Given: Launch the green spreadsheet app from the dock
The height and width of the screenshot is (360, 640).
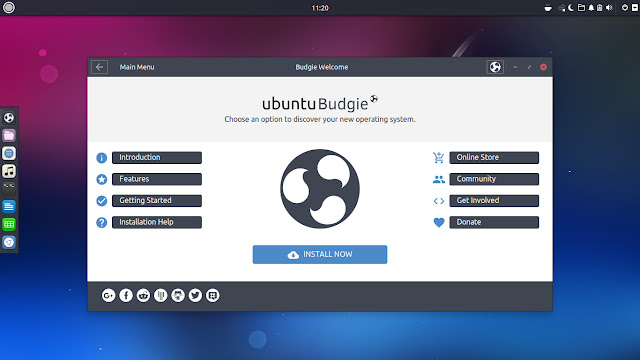Looking at the screenshot, I should coord(9,224).
